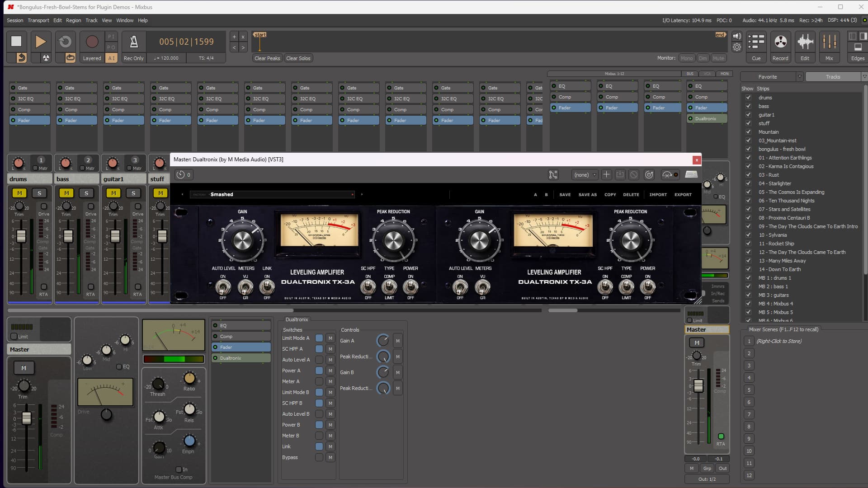Solo the guitar1 channel strip
Screen dimensions: 868x488
[133, 193]
